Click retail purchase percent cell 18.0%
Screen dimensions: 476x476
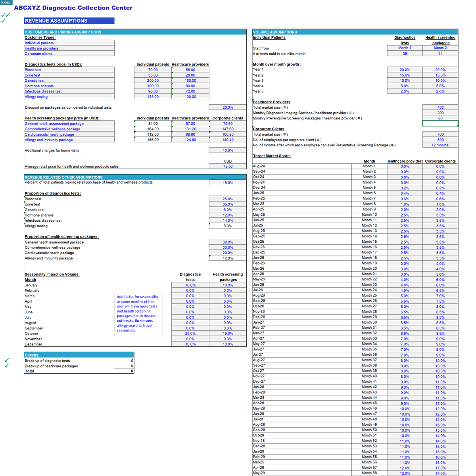point(228,183)
